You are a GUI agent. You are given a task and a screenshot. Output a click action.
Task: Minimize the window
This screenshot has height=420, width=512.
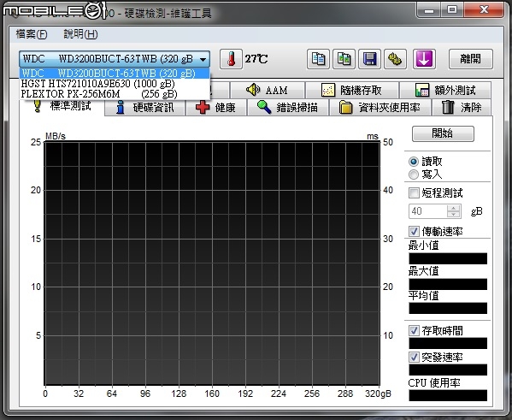coord(429,10)
